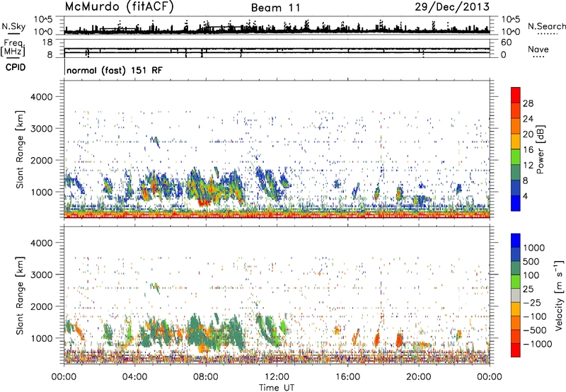
Task: Click power panel 'Slant Range [km]' axis label
Action: 20,149
